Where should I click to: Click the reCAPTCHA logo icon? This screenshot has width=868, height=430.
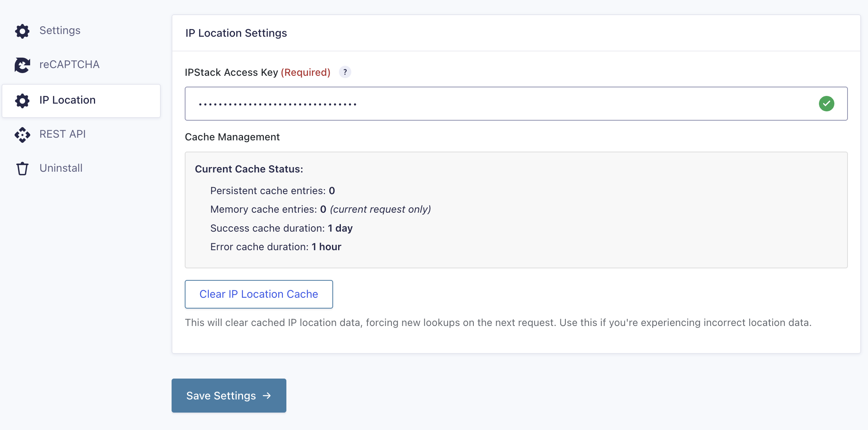coord(22,65)
